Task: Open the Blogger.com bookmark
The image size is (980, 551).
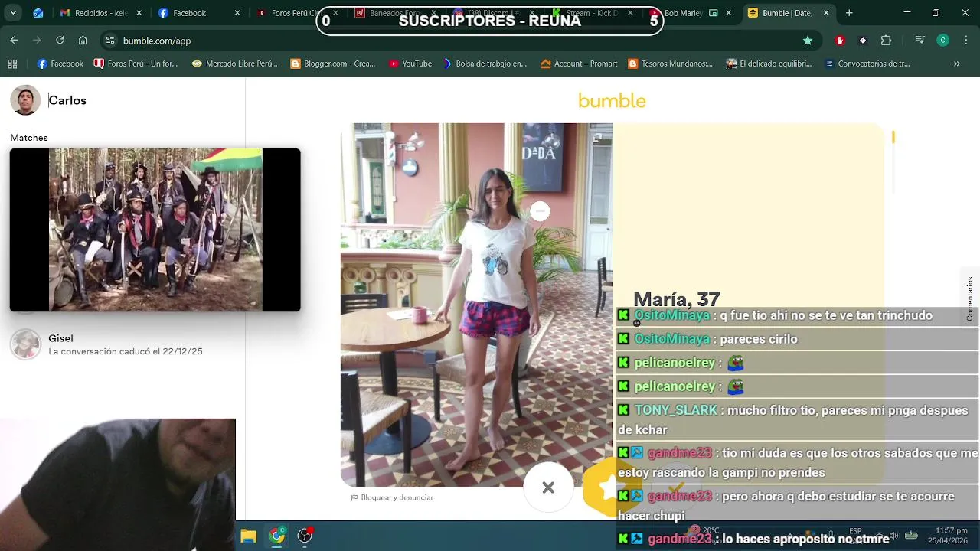Action: pos(333,64)
